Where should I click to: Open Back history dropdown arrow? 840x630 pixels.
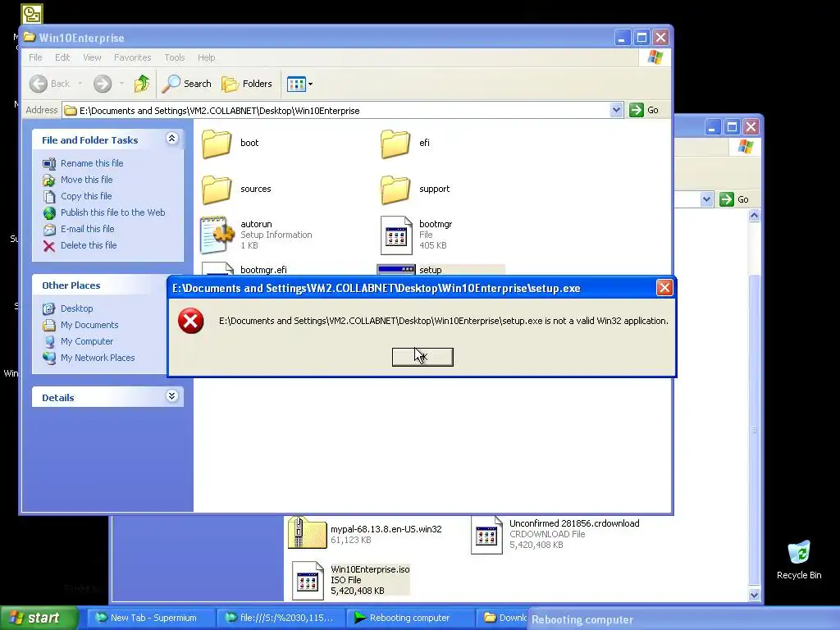pyautogui.click(x=80, y=84)
